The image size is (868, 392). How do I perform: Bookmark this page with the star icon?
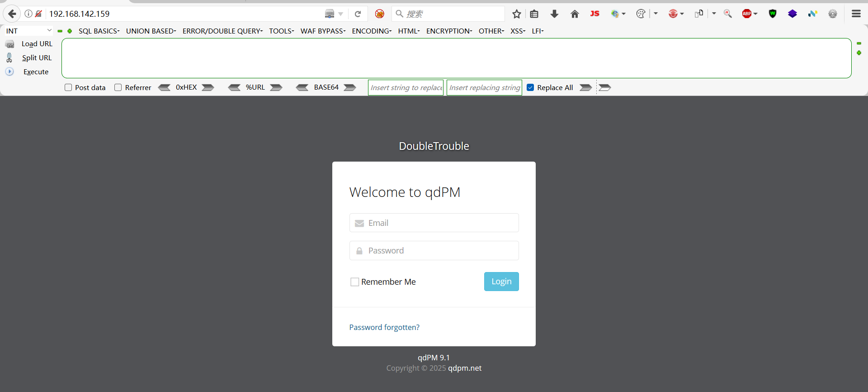click(x=517, y=14)
